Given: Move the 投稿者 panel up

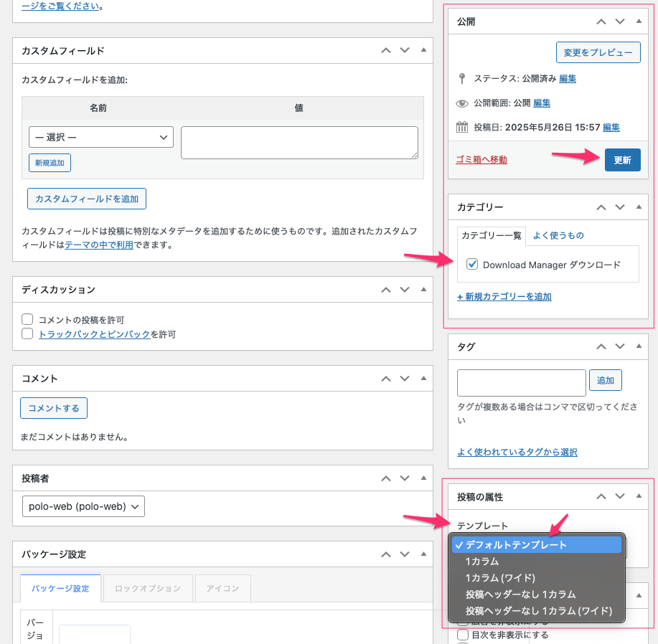Looking at the screenshot, I should 386,478.
